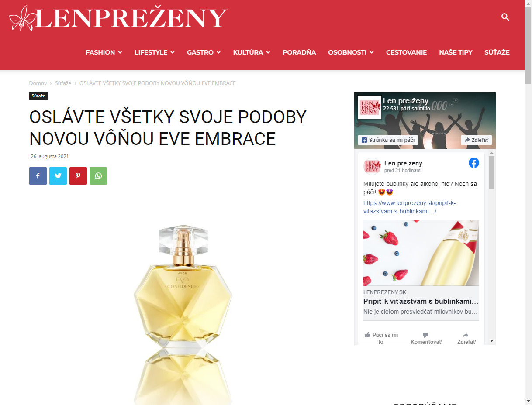
Task: Open the Poradňa menu item
Action: (x=299, y=52)
